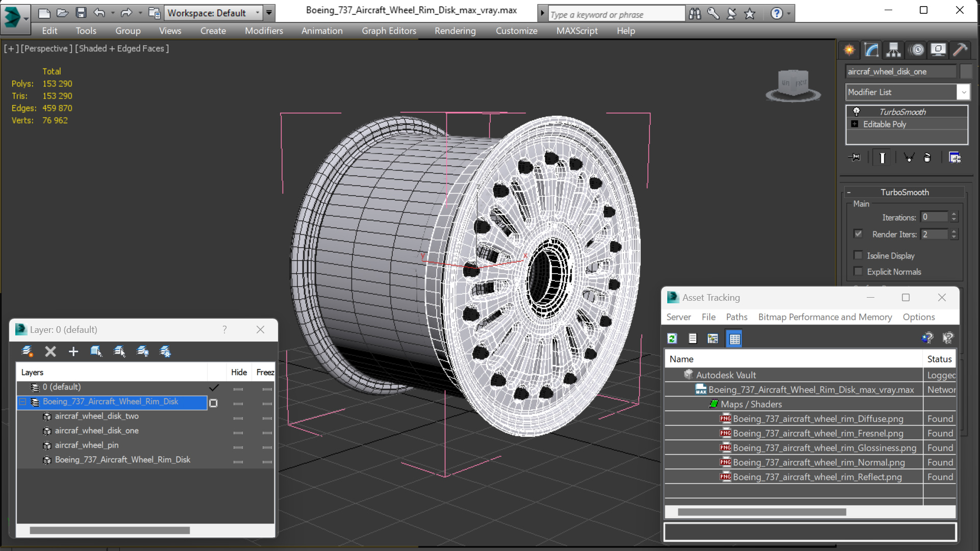This screenshot has height=551, width=980.
Task: Open the Hierarchy command panel tab
Action: (x=893, y=49)
